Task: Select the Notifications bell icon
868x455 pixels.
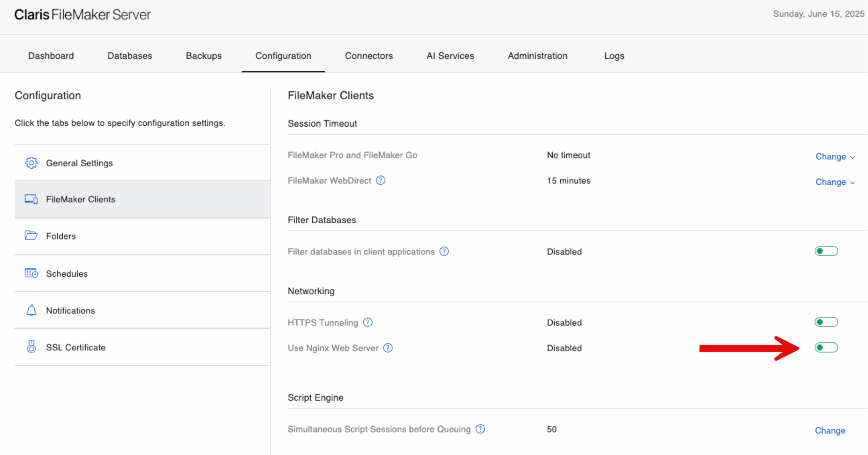Action: [x=31, y=310]
